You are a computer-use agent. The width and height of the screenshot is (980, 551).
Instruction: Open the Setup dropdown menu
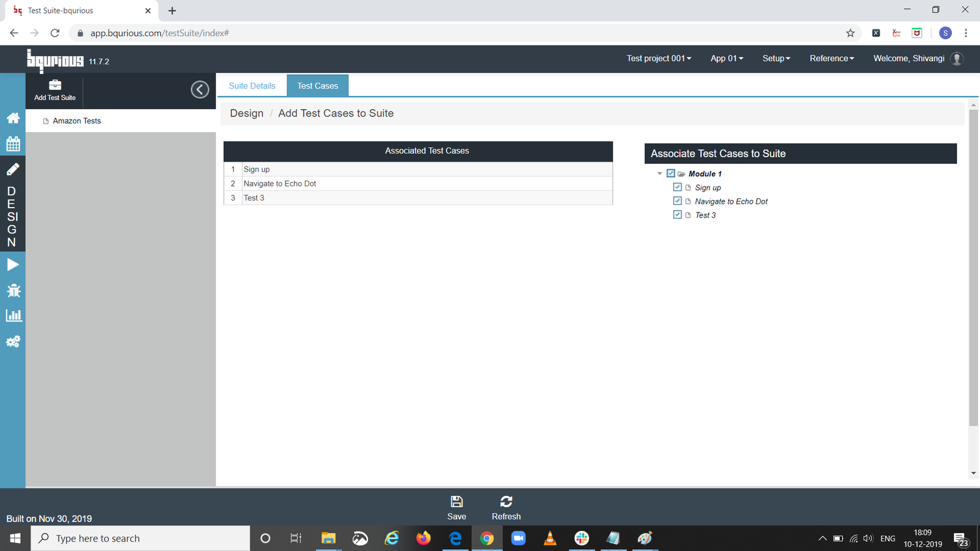(x=776, y=59)
